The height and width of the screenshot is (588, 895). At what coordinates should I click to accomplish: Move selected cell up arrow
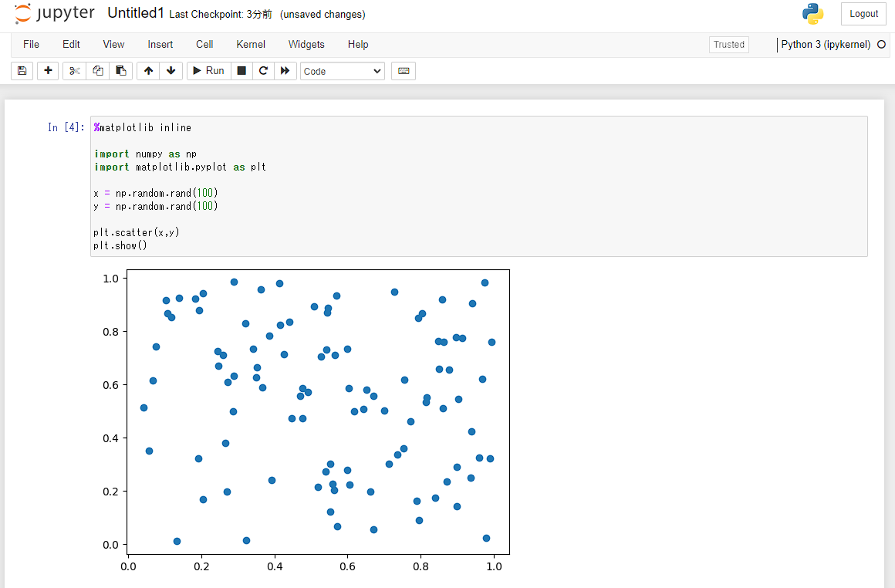[148, 71]
